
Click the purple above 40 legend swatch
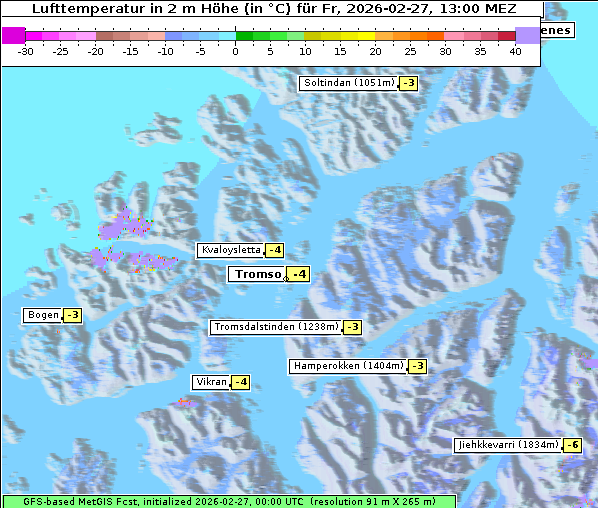pyautogui.click(x=527, y=35)
